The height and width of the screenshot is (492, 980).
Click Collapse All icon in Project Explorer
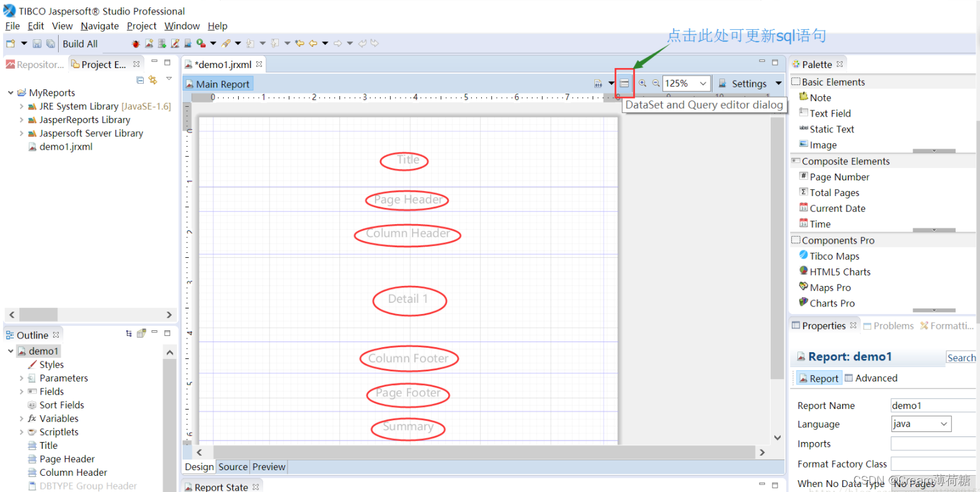(140, 80)
